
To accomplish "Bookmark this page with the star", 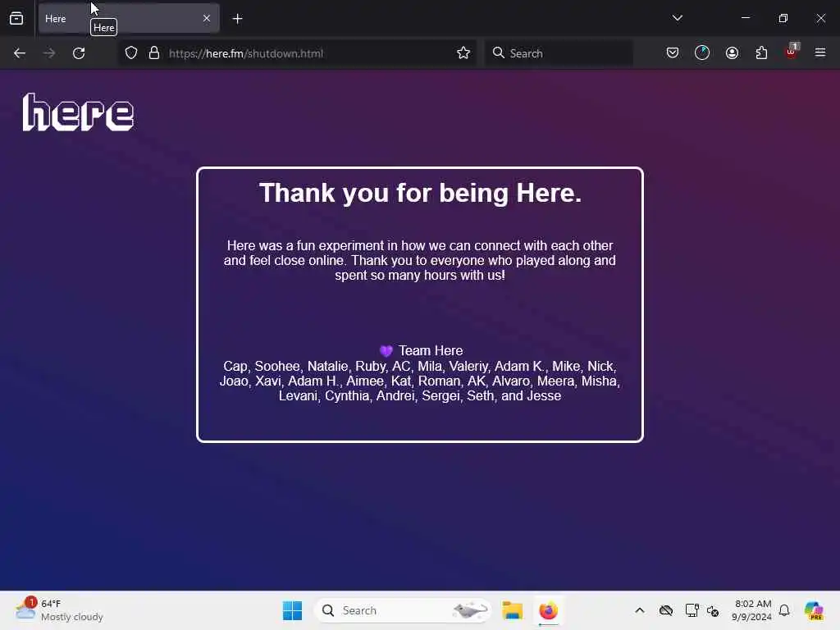I will click(463, 53).
